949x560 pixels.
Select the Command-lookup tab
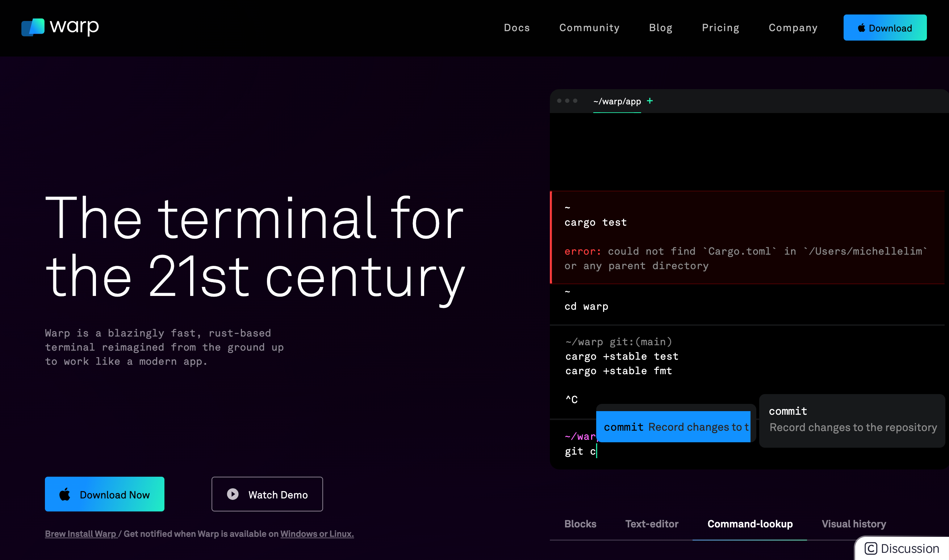coord(750,524)
